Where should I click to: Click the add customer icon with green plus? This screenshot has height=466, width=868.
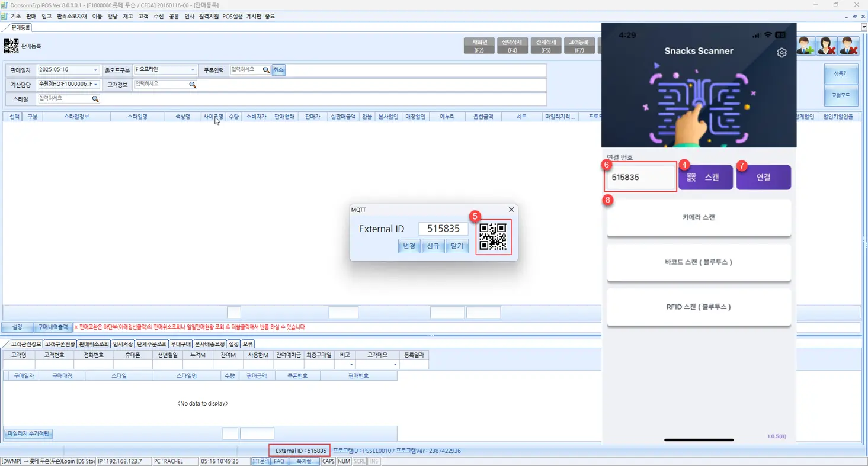806,46
